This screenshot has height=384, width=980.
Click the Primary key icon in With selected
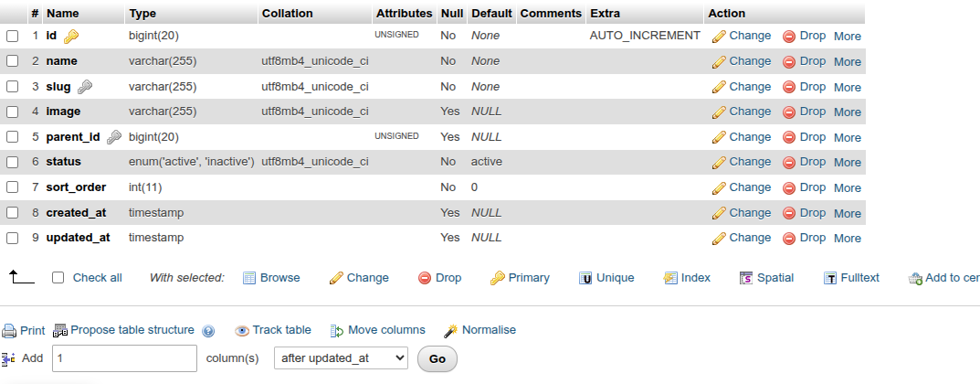coord(497,278)
